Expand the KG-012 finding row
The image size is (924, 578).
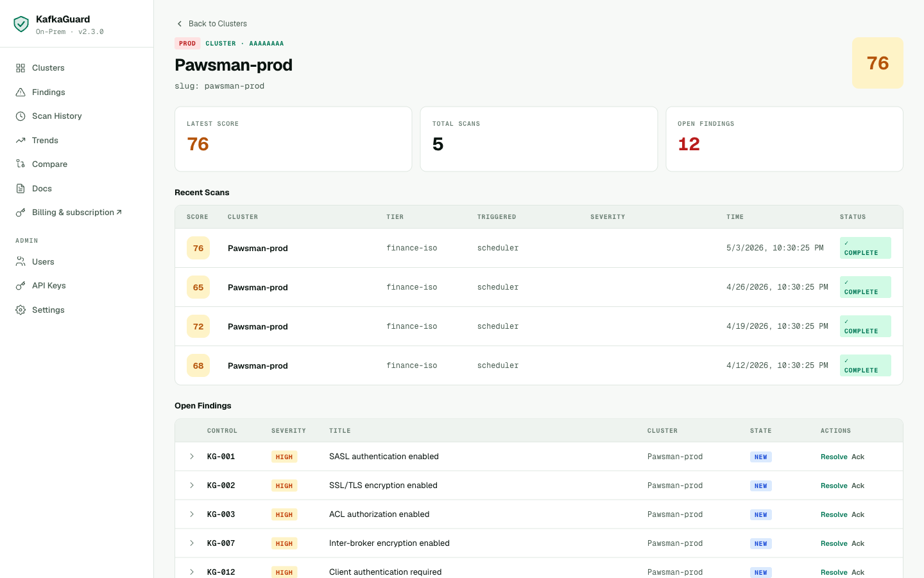pyautogui.click(x=191, y=572)
